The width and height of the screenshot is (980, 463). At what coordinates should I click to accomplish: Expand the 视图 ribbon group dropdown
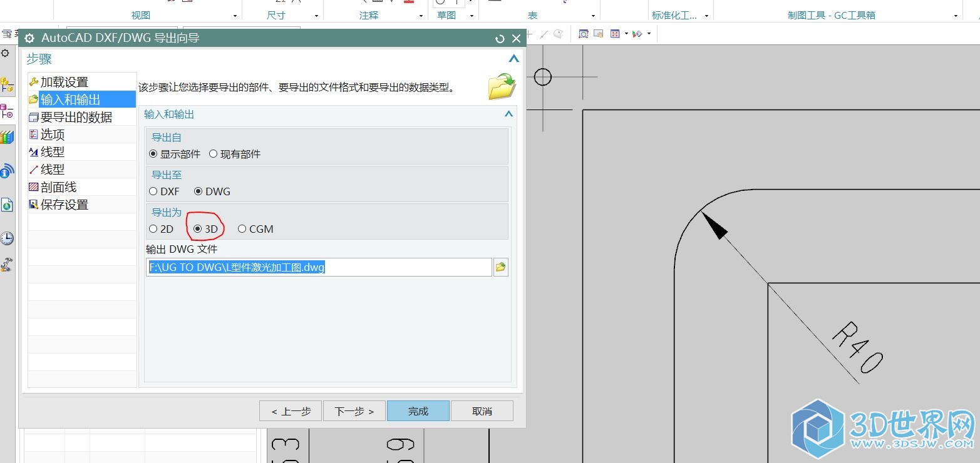coord(235,16)
